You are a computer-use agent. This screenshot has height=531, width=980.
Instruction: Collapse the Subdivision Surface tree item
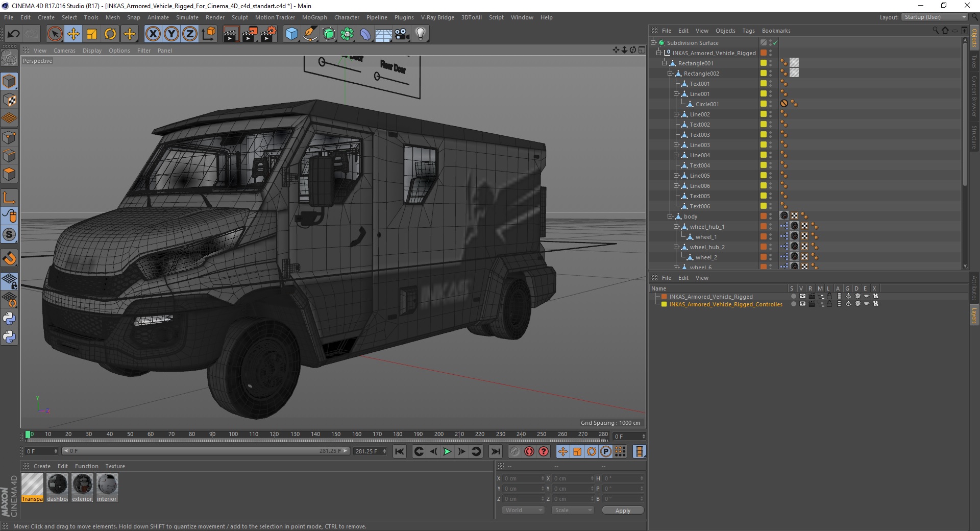point(653,43)
